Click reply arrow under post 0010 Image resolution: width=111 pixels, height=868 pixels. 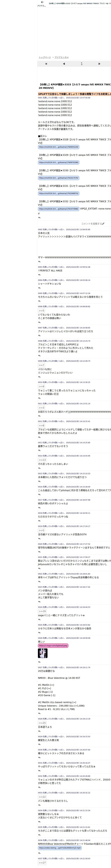(39, 398)
